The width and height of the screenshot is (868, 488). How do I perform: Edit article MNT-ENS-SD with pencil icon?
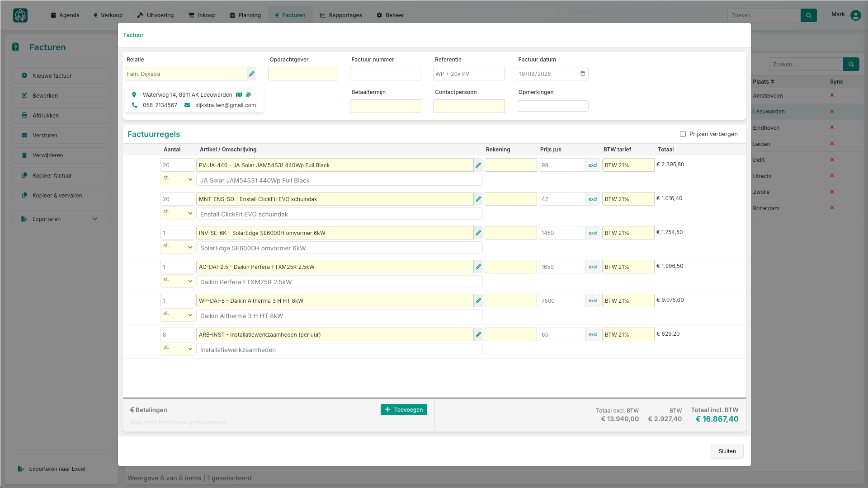point(478,199)
